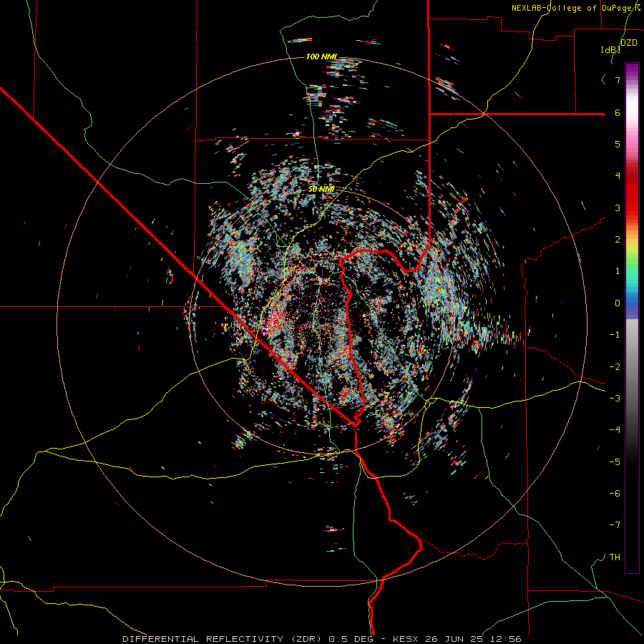Click the 6 value on the color scale
644x644 pixels.
click(618, 112)
